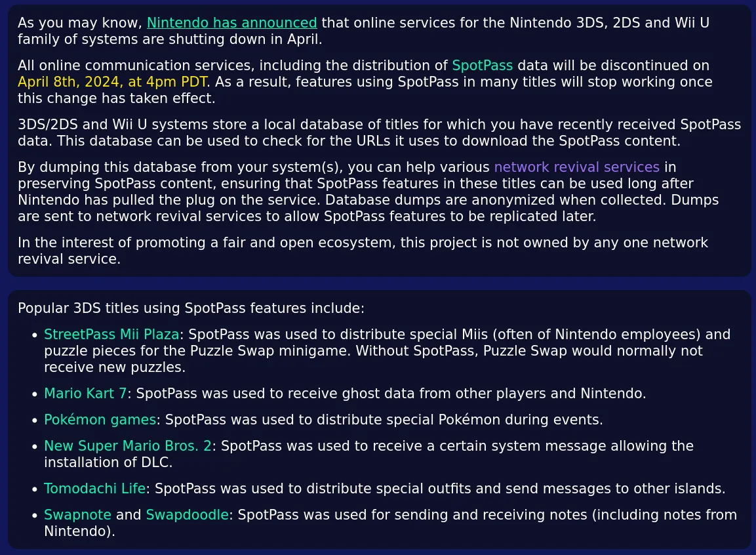Follow the "network revival services" link
Screen dimensions: 756x555
point(576,167)
